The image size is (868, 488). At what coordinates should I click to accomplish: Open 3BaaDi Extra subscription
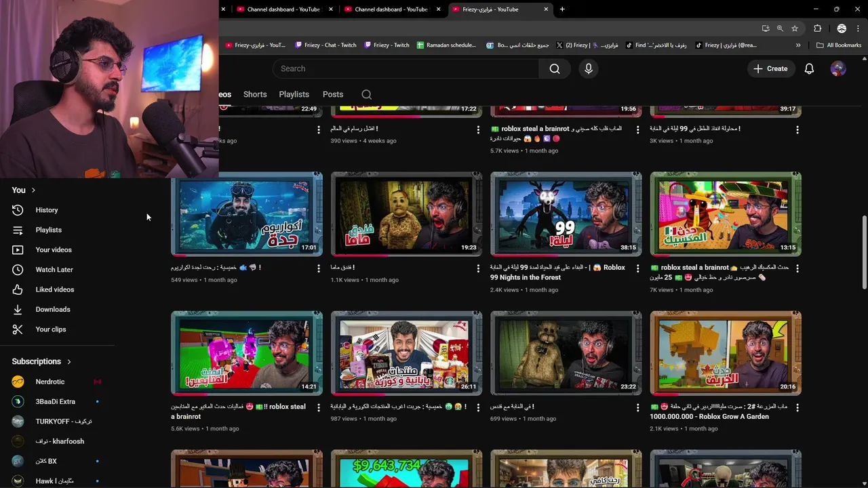tap(56, 402)
